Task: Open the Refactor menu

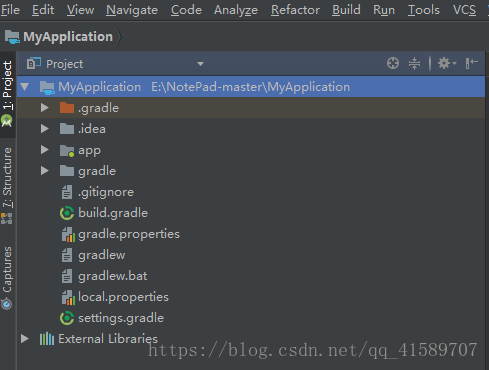Action: [295, 10]
